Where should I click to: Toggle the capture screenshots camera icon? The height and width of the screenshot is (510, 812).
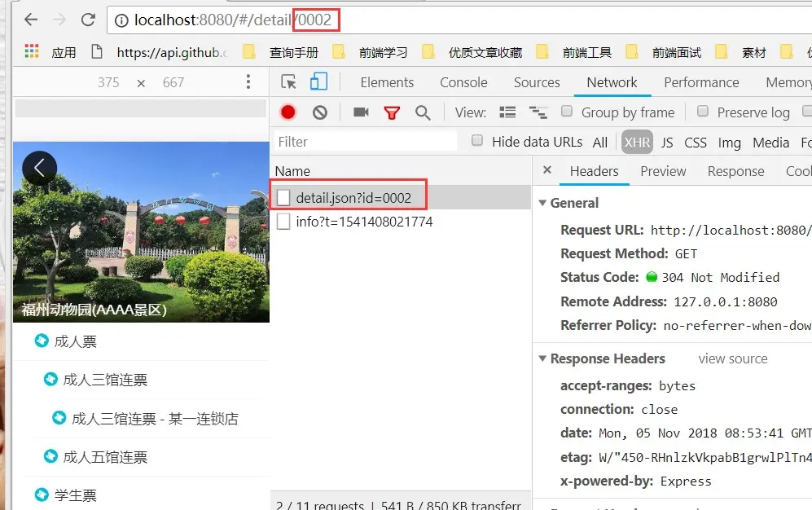(361, 112)
